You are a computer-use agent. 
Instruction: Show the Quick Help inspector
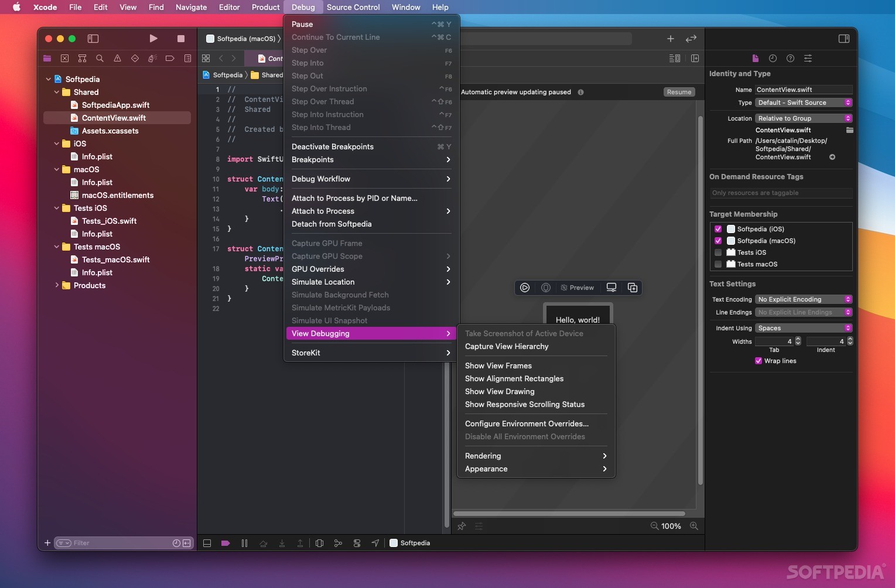click(790, 59)
